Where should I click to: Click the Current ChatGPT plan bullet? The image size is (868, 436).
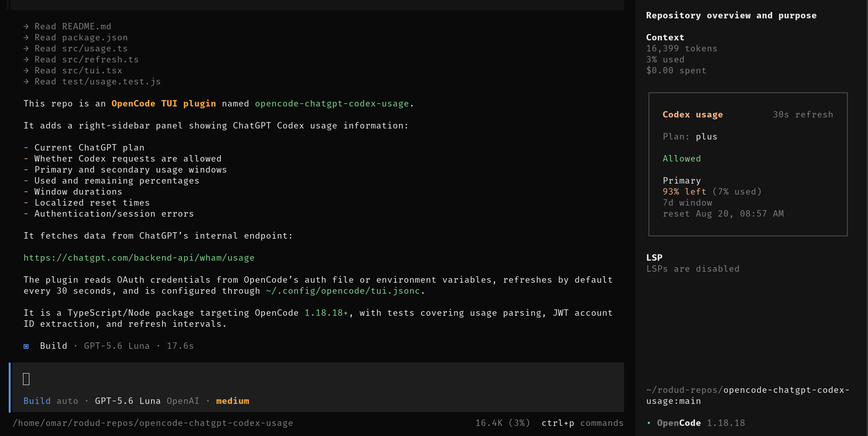pyautogui.click(x=84, y=148)
